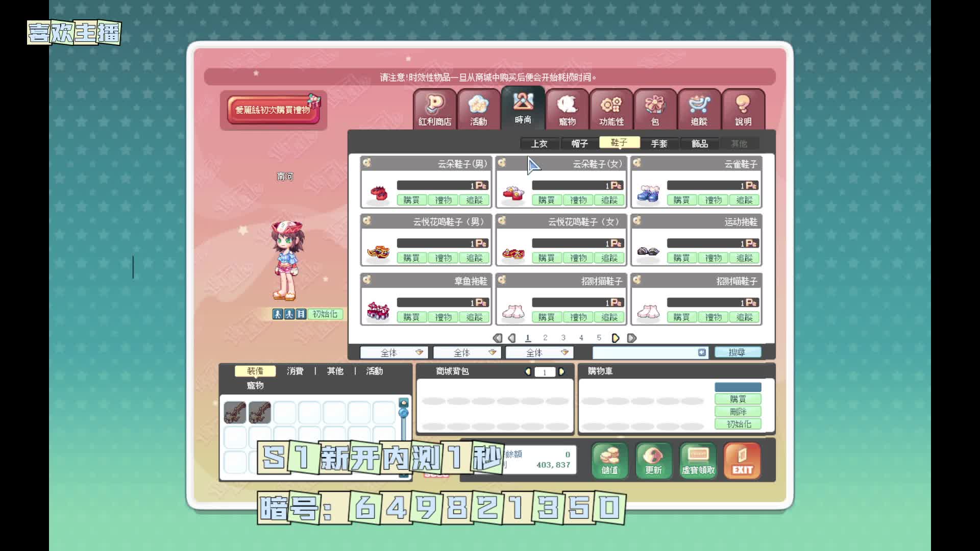Open the 紅利商店 shop category
980x551 pixels.
pyautogui.click(x=434, y=109)
